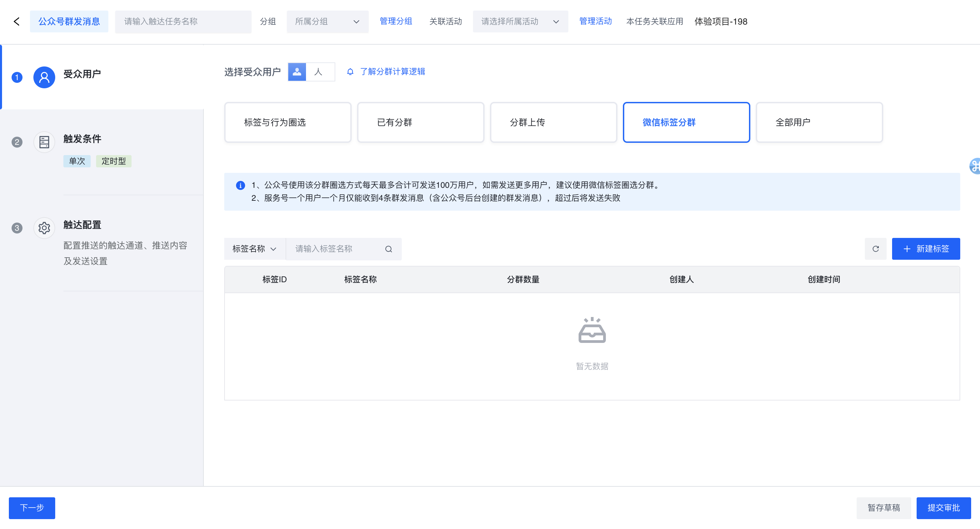The height and width of the screenshot is (529, 980).
Task: Select the 标签与行为圈选 option card
Action: pyautogui.click(x=288, y=122)
